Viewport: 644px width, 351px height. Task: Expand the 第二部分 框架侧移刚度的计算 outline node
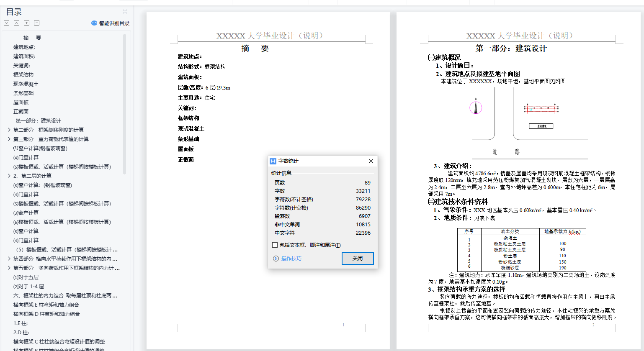tap(9, 130)
